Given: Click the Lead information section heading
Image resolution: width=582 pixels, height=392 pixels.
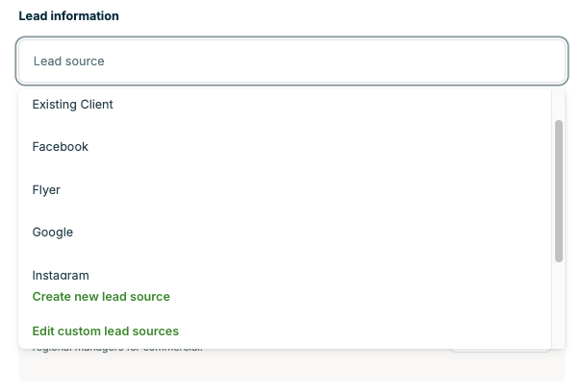Looking at the screenshot, I should click(x=69, y=17).
